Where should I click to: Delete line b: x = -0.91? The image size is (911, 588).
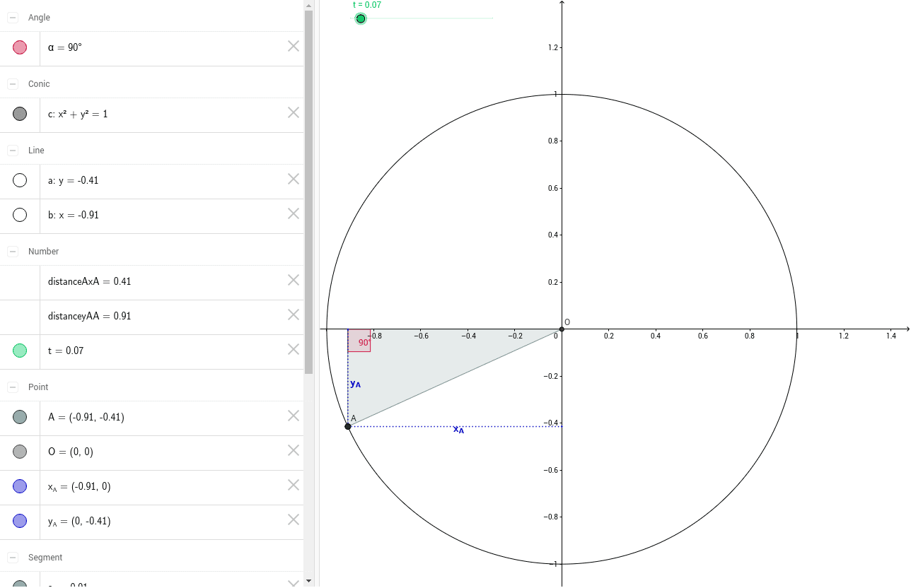point(294,213)
